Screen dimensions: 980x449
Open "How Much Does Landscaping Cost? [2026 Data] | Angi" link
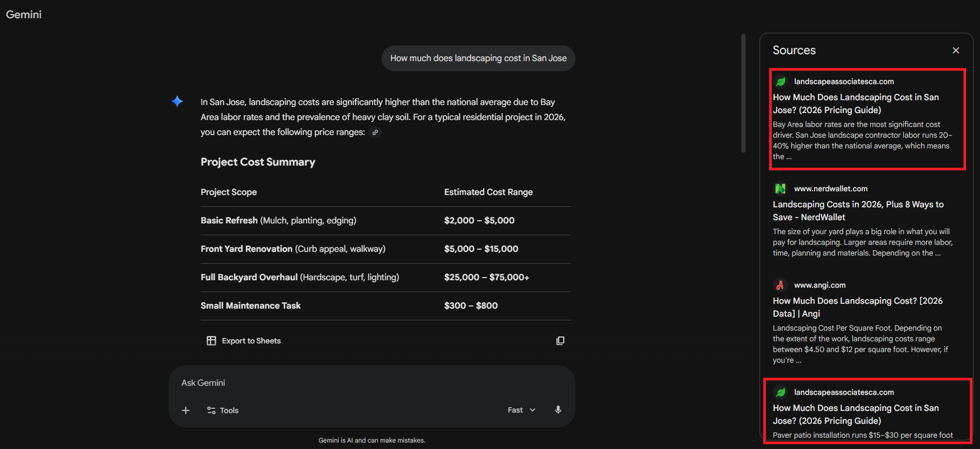pos(857,307)
